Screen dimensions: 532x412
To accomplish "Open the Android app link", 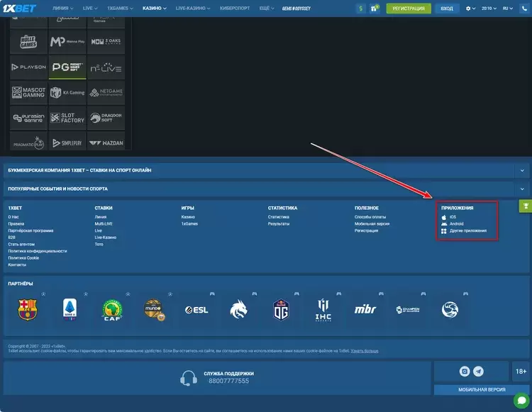I will [453, 224].
